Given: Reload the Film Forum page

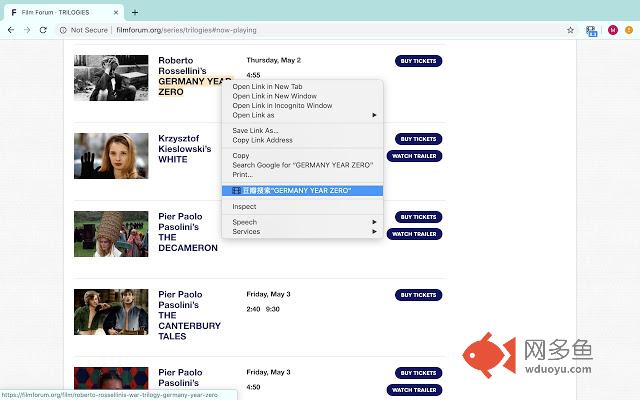Looking at the screenshot, I should coord(43,30).
